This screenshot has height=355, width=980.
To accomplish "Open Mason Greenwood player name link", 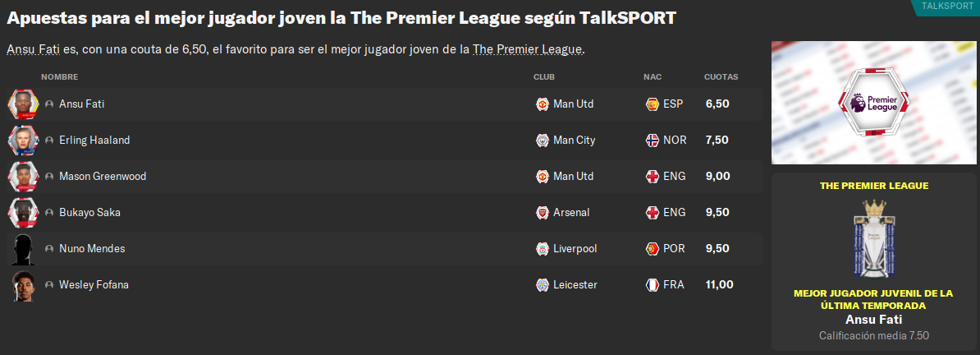I will point(103,177).
